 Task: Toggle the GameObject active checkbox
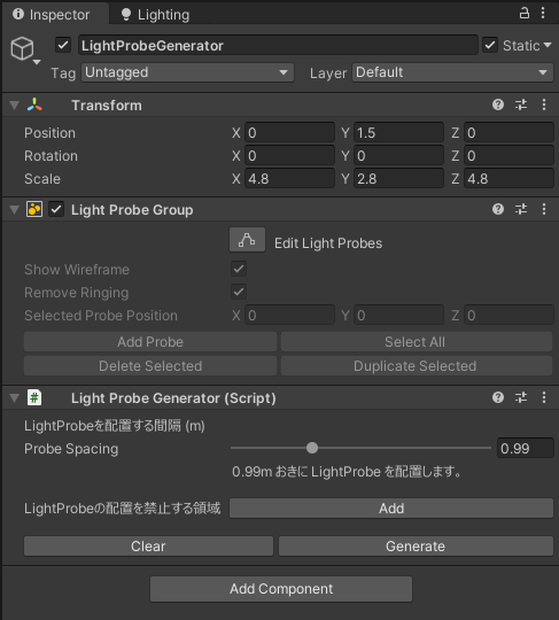(x=63, y=45)
